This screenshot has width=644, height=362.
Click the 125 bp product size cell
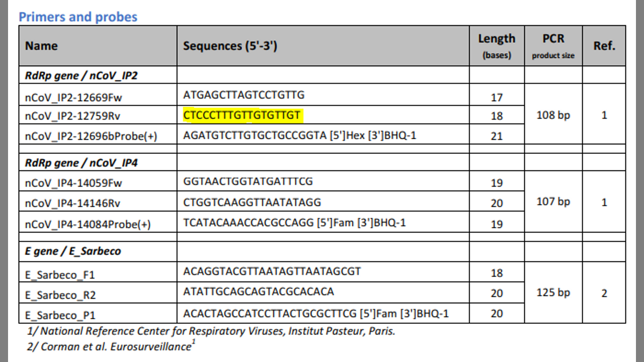[553, 292]
